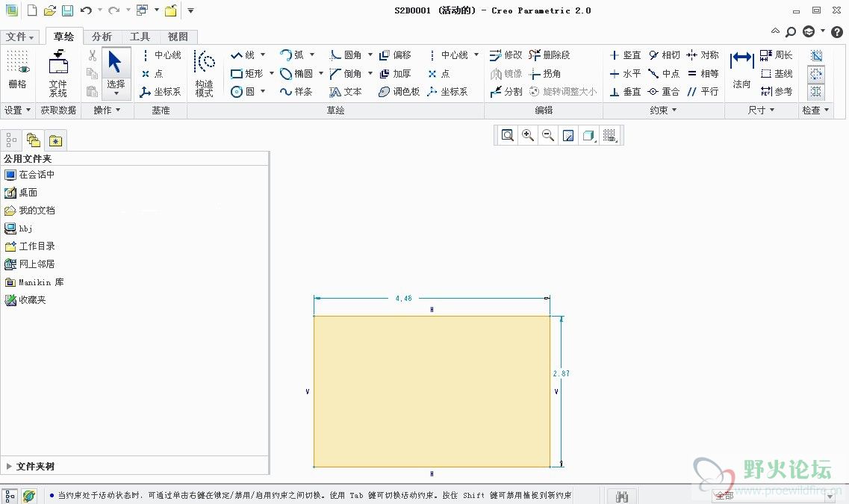
Task: Toggle the Select (选择) arrow tool
Action: tap(115, 73)
